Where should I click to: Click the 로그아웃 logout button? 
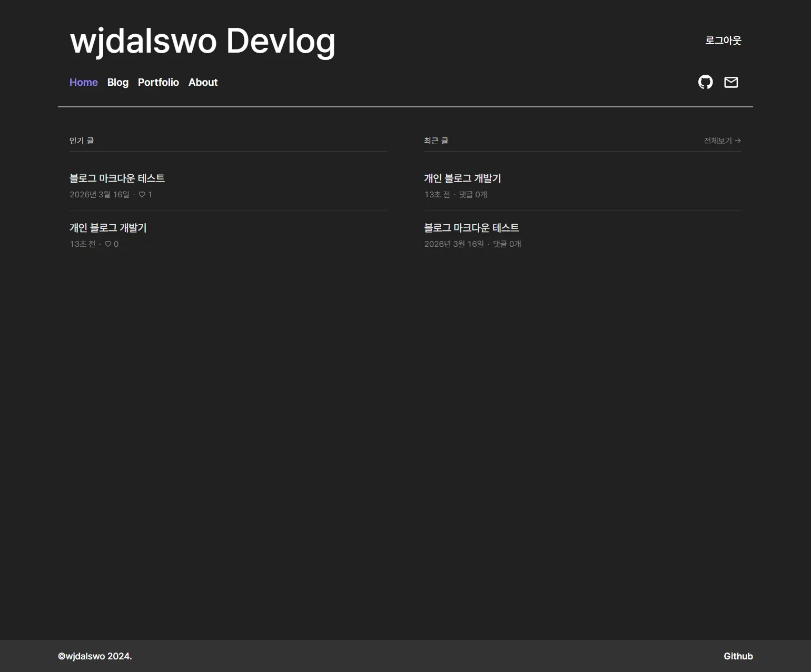(x=723, y=41)
